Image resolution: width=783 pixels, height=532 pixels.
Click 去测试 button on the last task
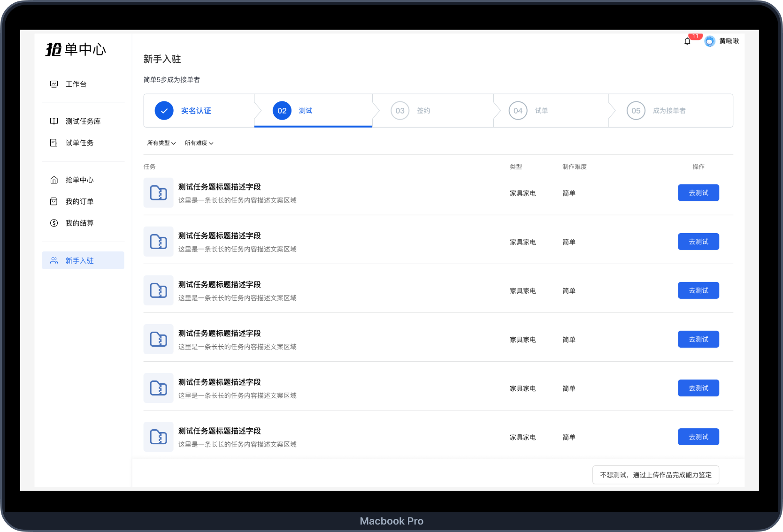(698, 437)
